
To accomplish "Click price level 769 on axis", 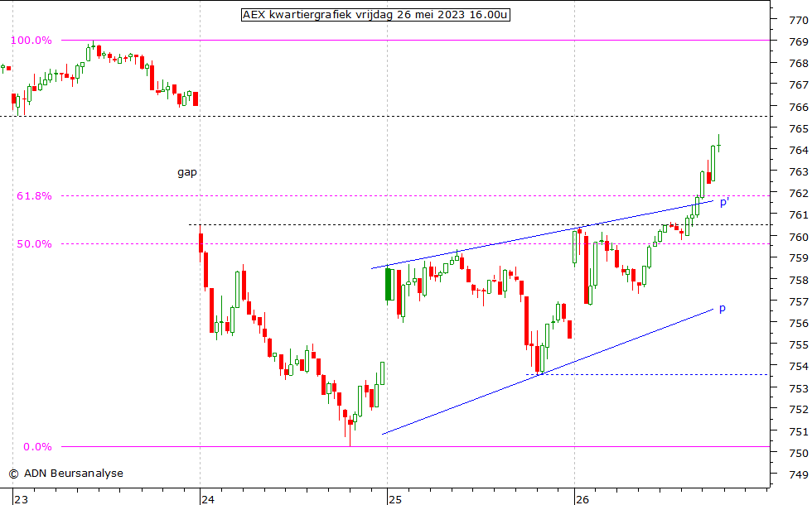I will tap(798, 42).
